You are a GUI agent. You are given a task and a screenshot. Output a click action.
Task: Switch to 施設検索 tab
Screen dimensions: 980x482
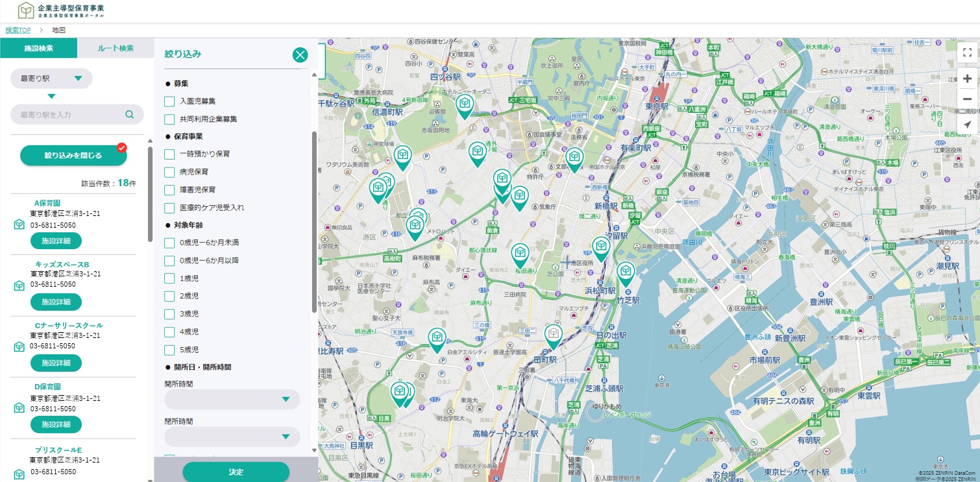[38, 48]
